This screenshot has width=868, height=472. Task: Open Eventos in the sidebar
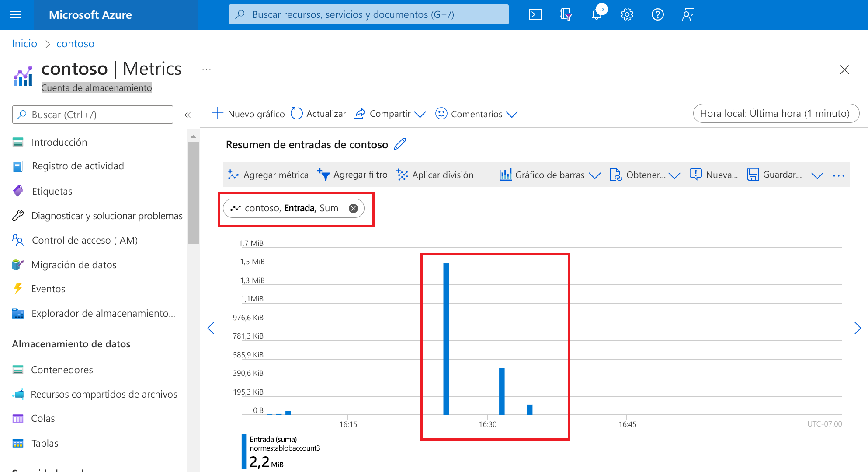pyautogui.click(x=48, y=289)
